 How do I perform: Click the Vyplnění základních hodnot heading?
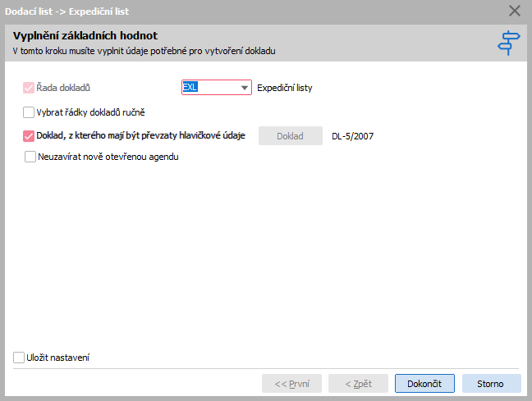tap(85, 35)
